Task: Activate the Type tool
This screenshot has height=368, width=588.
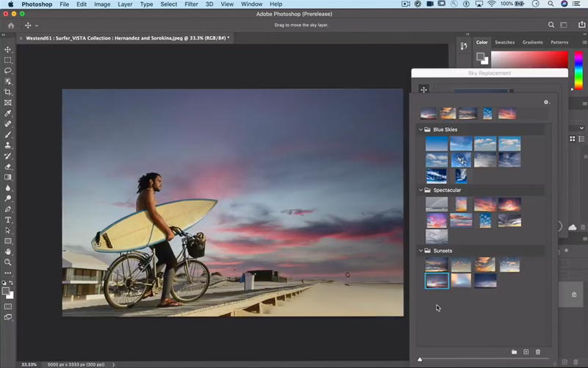Action: [8, 220]
